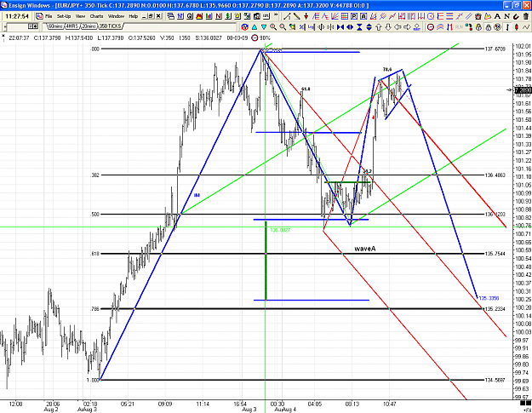Click the colored bars chart icon
This screenshot has height=413, width=532.
(x=209, y=16)
